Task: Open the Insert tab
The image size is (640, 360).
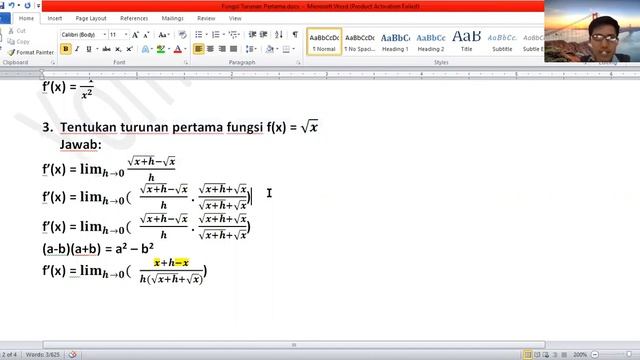Action: pos(55,18)
